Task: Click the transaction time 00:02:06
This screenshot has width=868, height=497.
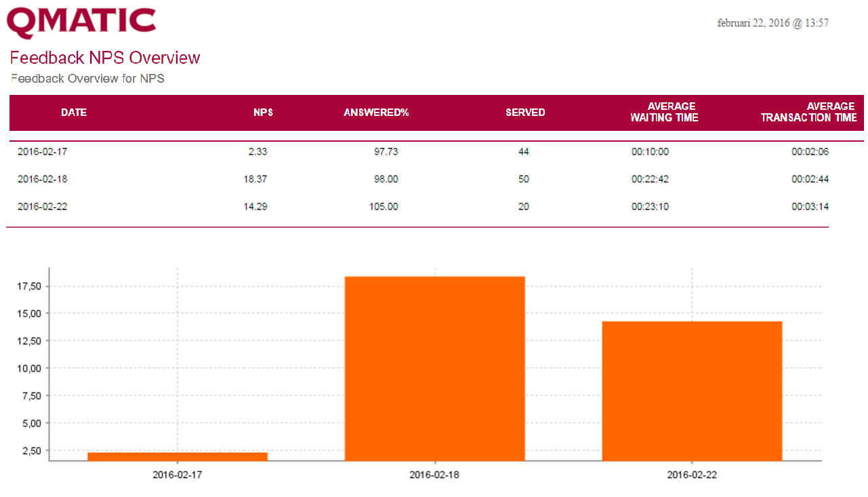Action: 810,152
